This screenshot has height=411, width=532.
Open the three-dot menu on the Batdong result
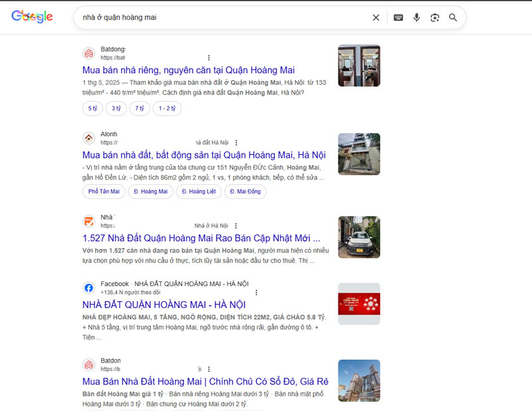(x=209, y=58)
